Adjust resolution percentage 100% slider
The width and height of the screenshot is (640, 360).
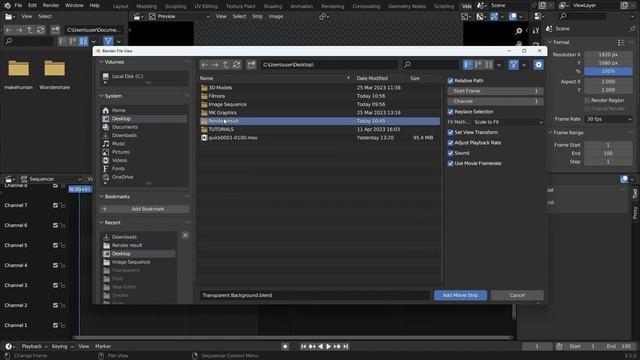click(x=609, y=71)
